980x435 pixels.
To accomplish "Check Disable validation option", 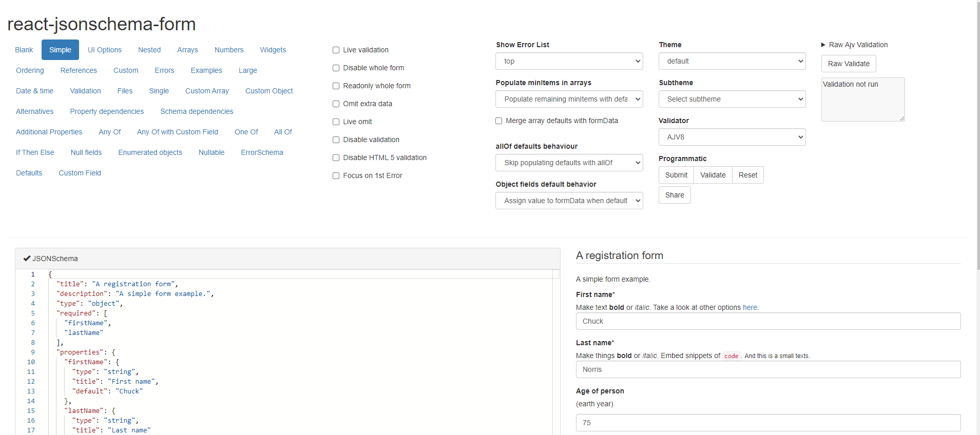I will [x=336, y=140].
